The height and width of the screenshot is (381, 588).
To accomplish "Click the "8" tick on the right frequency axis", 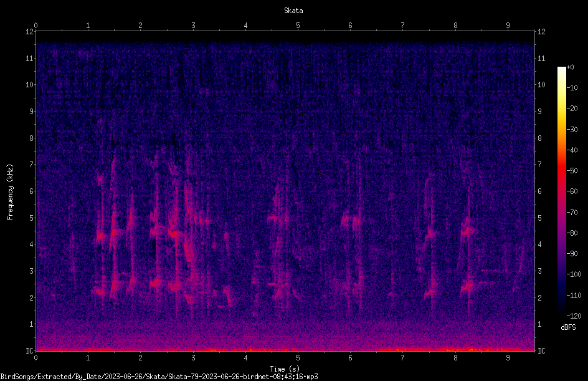I will [x=539, y=138].
